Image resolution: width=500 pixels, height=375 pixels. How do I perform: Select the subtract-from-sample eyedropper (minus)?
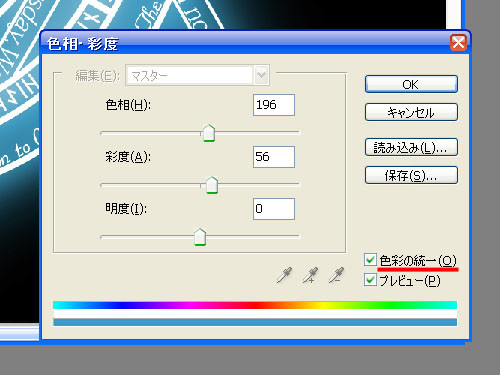[336, 275]
